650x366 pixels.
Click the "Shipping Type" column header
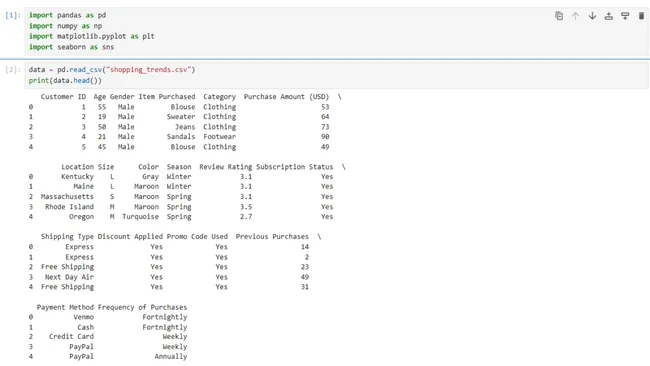point(67,237)
